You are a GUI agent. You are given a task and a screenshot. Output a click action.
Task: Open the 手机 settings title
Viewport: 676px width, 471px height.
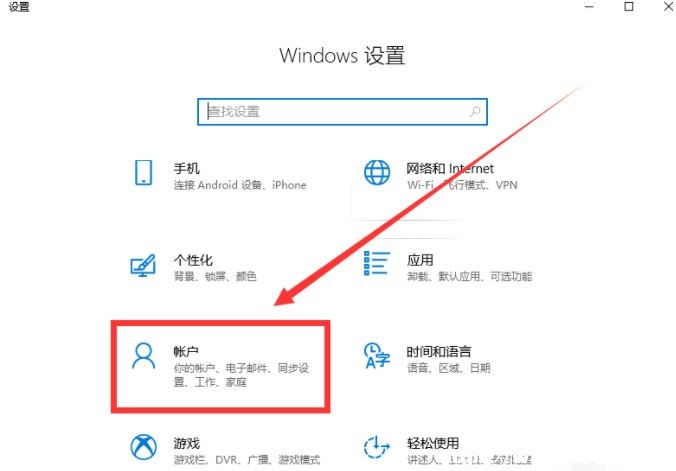pyautogui.click(x=186, y=168)
